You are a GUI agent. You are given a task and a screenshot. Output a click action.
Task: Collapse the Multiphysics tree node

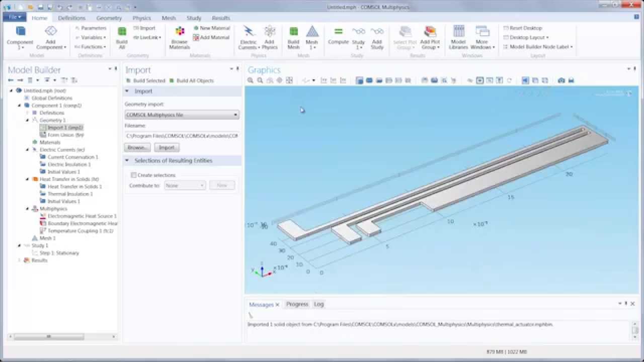pyautogui.click(x=28, y=209)
